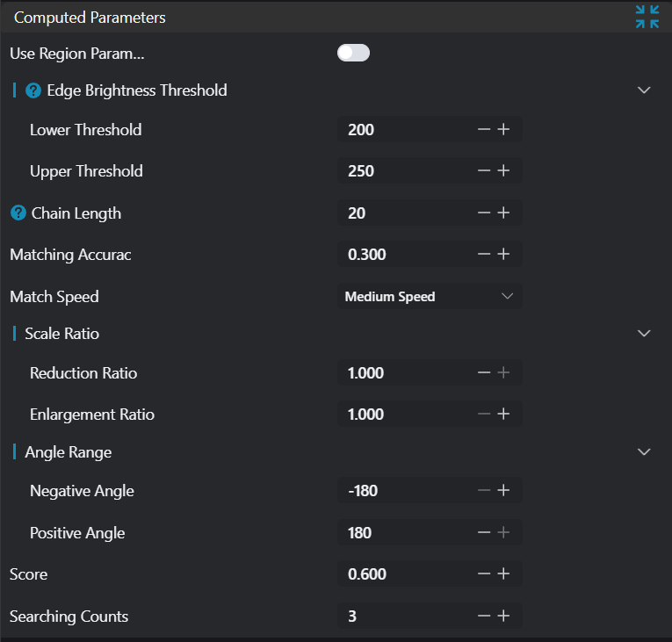Viewport: 672px width, 642px height.
Task: Open the Match Speed dropdown
Action: click(429, 297)
